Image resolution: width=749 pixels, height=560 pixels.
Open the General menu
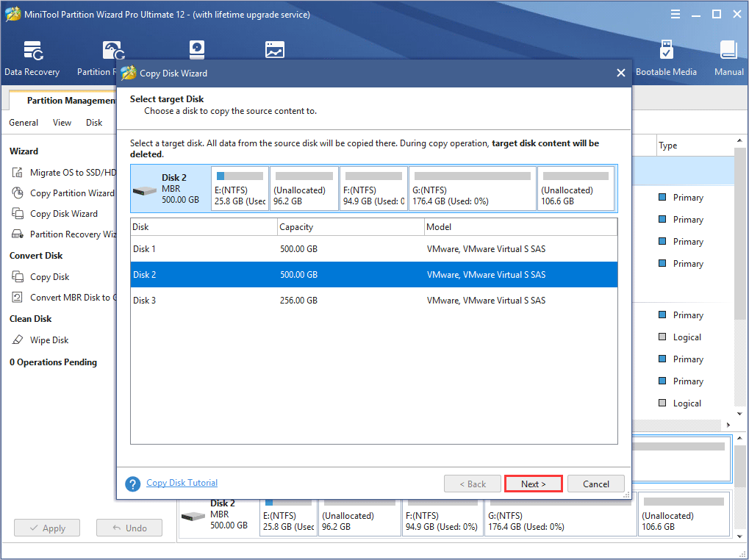[24, 123]
